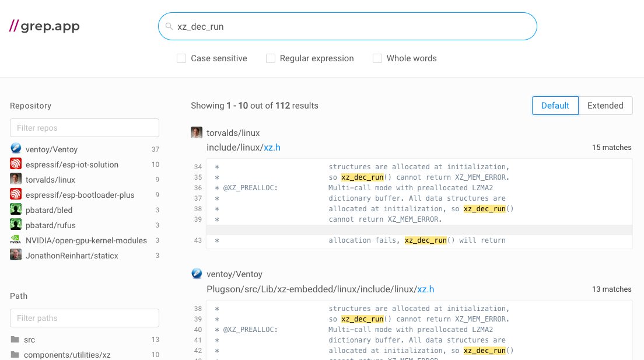The image size is (644, 360).
Task: Click the search magnifier icon
Action: click(169, 26)
